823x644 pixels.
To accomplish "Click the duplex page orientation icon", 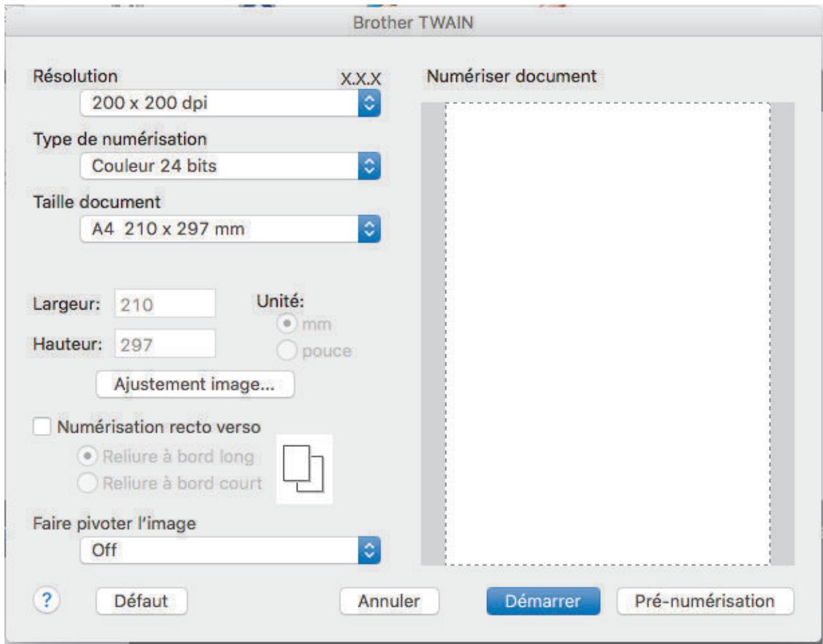I will (x=305, y=469).
